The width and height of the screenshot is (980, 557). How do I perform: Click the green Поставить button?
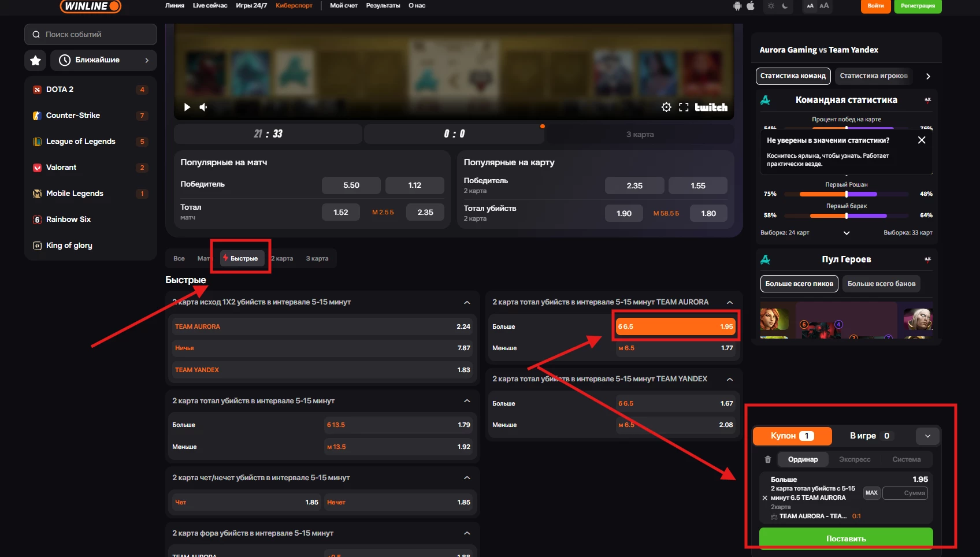pos(846,538)
